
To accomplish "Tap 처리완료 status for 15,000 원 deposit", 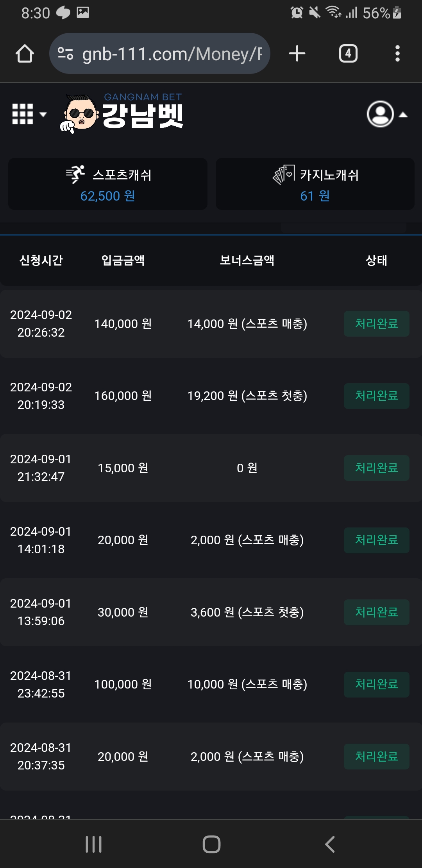I will tap(376, 468).
